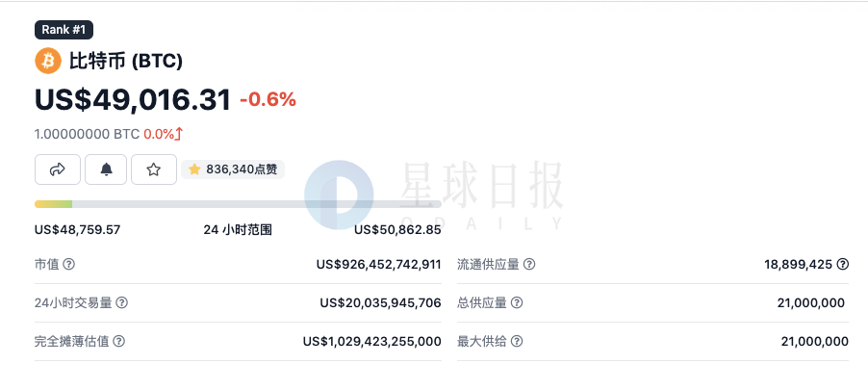Click the share arrow button
The width and height of the screenshot is (868, 390).
58,169
